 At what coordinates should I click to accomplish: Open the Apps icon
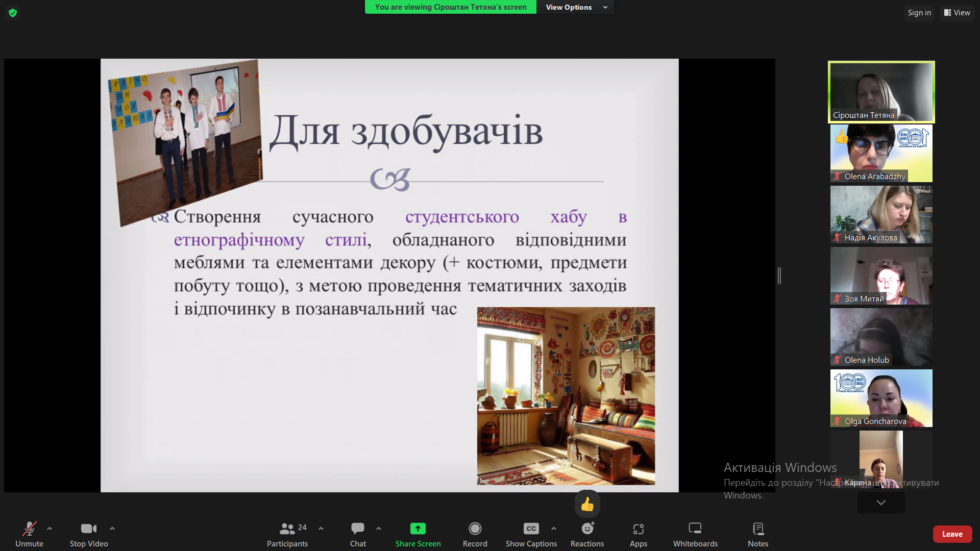(x=638, y=529)
